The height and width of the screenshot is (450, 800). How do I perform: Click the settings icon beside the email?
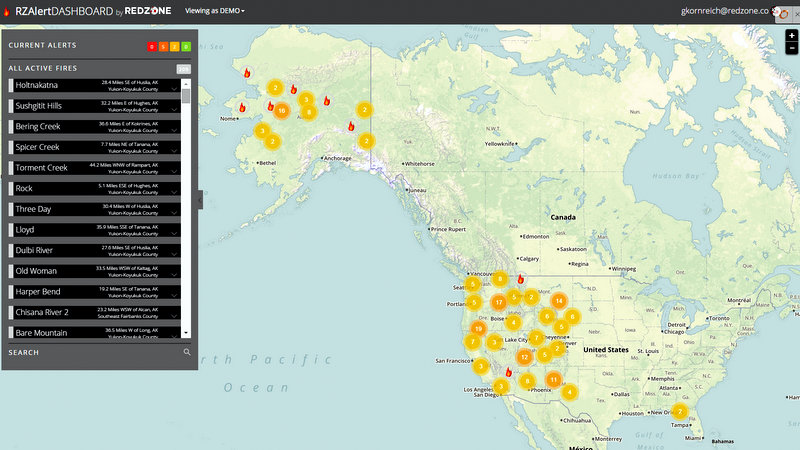(x=776, y=11)
